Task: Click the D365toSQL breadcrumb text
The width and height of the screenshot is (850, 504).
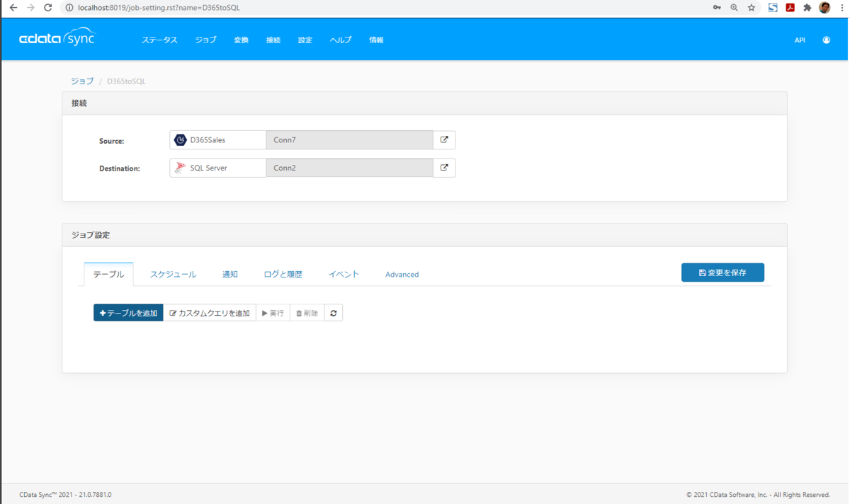Action: 126,81
